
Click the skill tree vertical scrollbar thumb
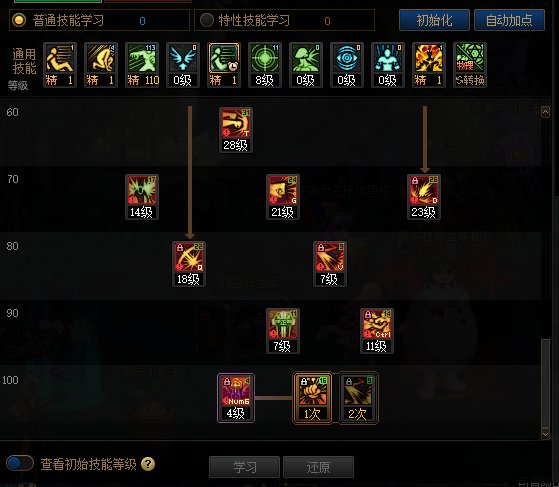(545, 383)
